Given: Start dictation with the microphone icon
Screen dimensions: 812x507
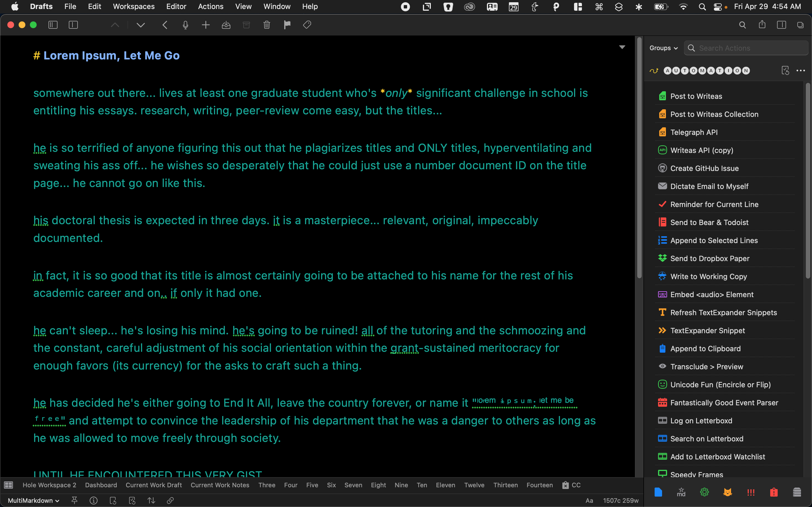Looking at the screenshot, I should tap(185, 25).
